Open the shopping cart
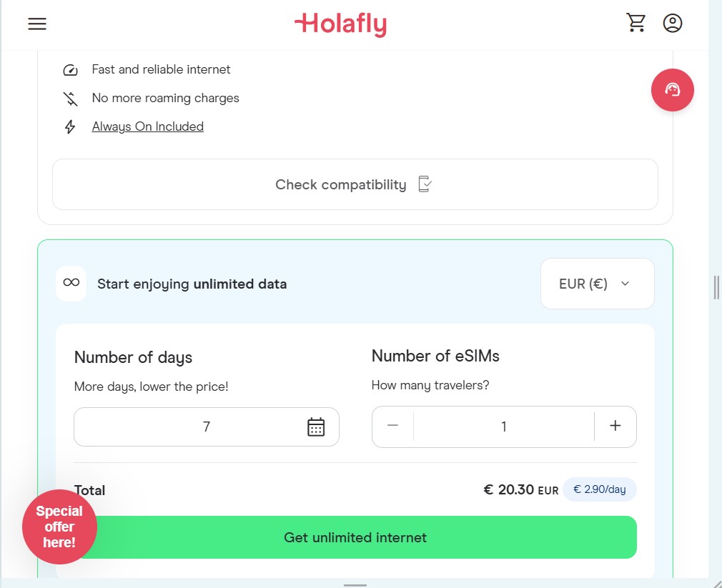 click(636, 22)
